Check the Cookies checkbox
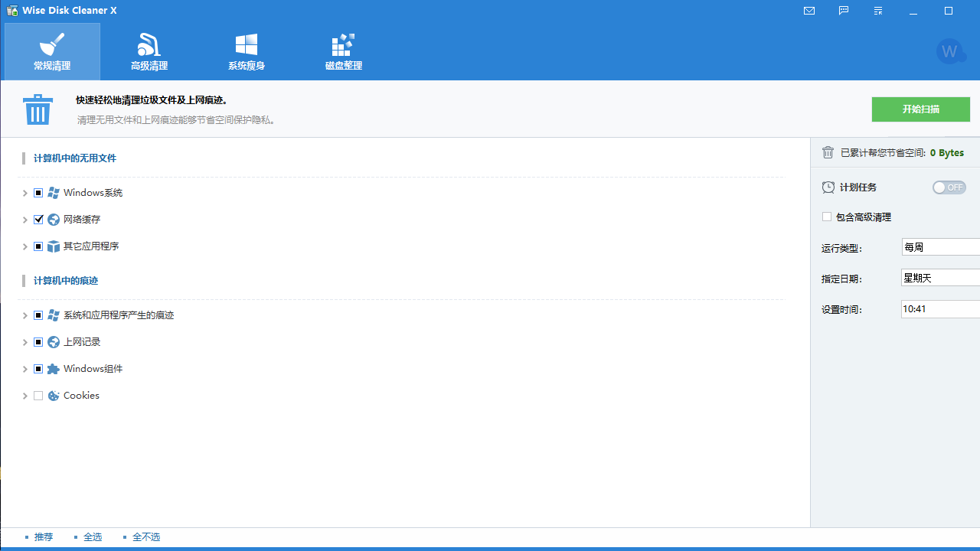980x551 pixels. (x=38, y=396)
